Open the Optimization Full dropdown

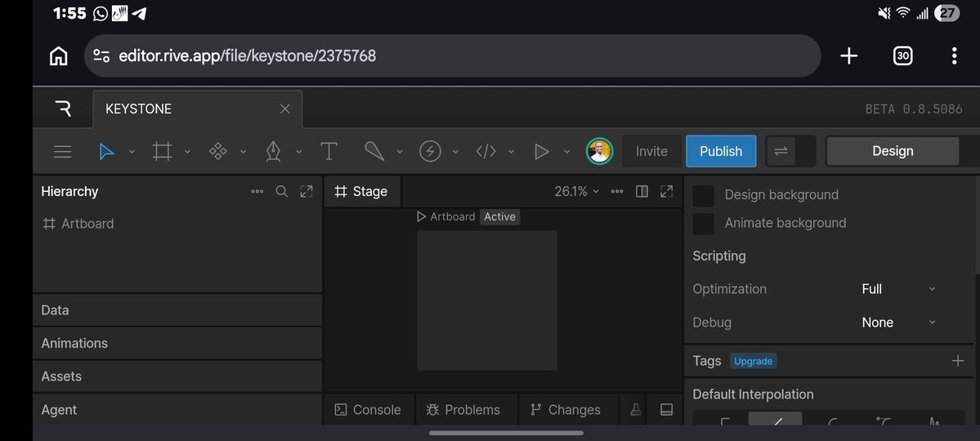[898, 288]
